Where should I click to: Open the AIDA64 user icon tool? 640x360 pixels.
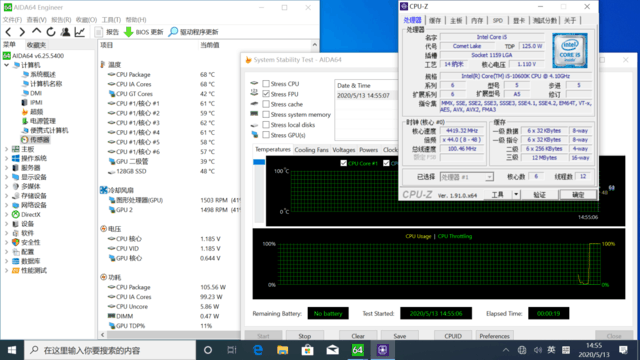click(x=65, y=31)
